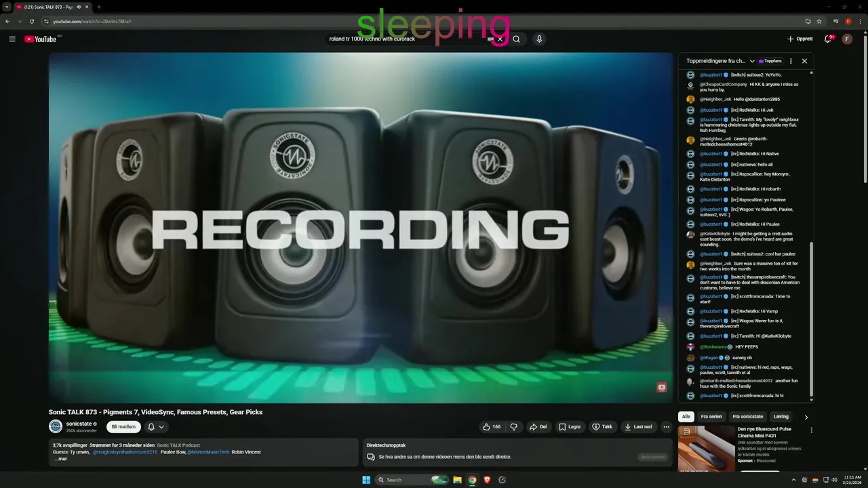
Task: Open Chrome from the taskbar
Action: click(472, 480)
